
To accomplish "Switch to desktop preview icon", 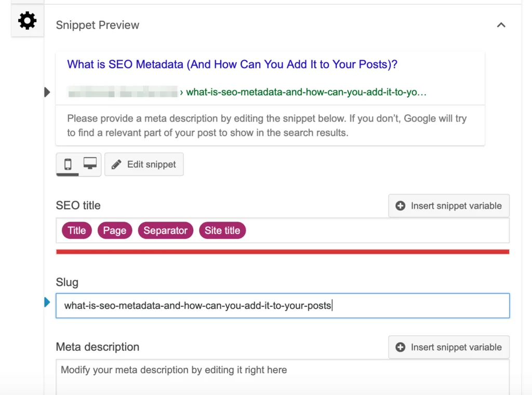I will point(90,164).
